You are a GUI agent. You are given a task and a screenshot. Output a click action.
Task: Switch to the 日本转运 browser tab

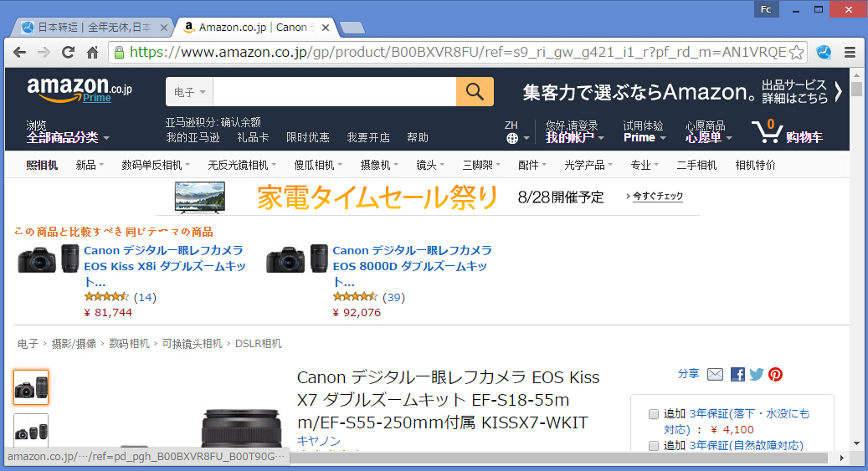coord(94,28)
